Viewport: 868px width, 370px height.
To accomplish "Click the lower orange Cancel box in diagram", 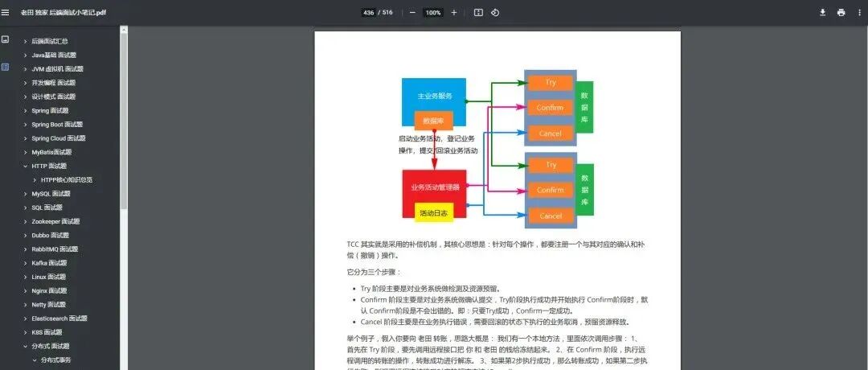I will tap(551, 216).
